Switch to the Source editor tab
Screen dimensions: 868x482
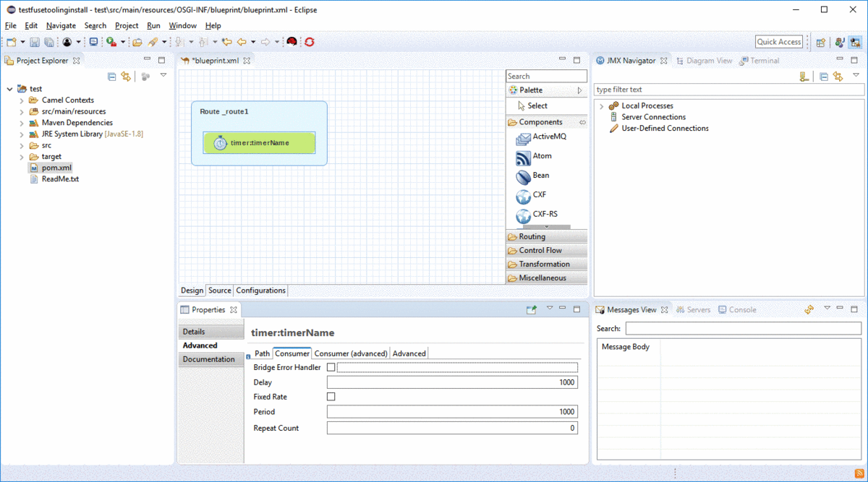point(220,291)
